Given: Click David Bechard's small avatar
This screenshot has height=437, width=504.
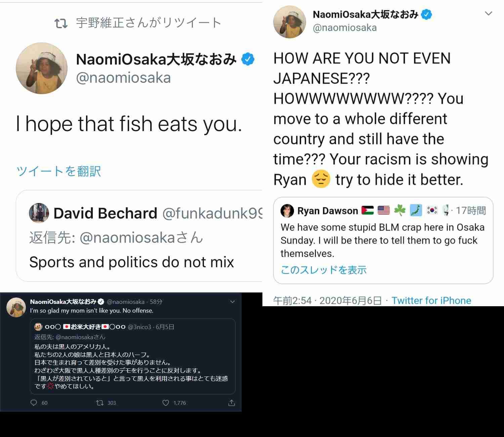Looking at the screenshot, I should pyautogui.click(x=39, y=213).
